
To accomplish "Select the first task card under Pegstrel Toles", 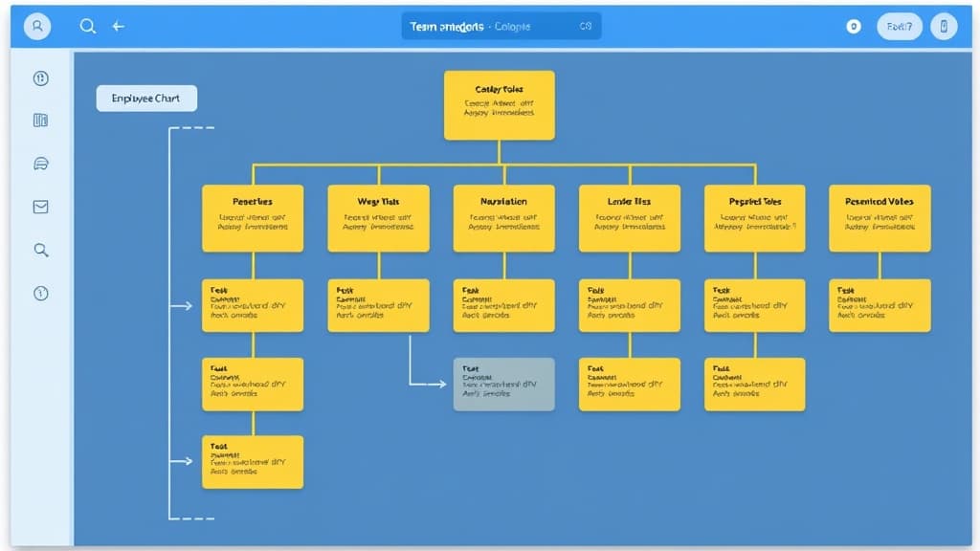I will (x=754, y=305).
